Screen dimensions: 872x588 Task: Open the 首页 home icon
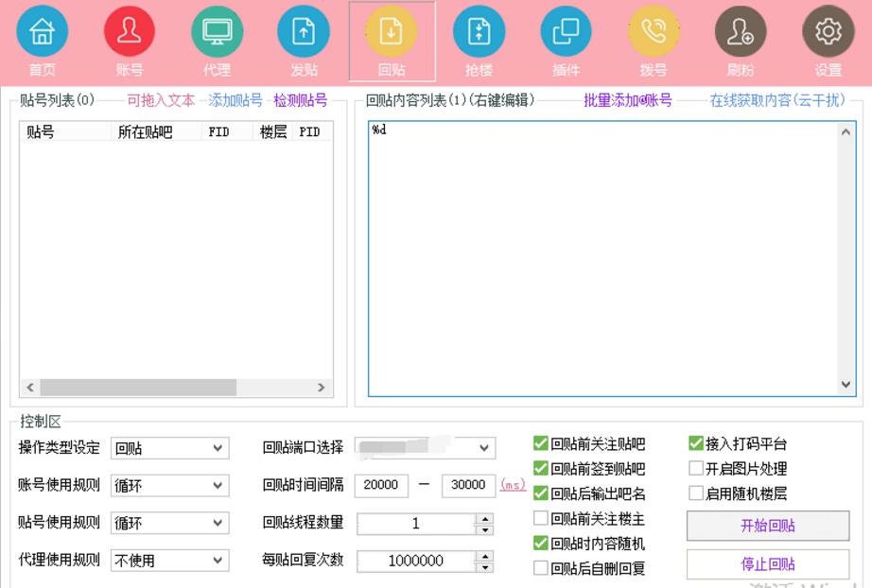[x=43, y=32]
